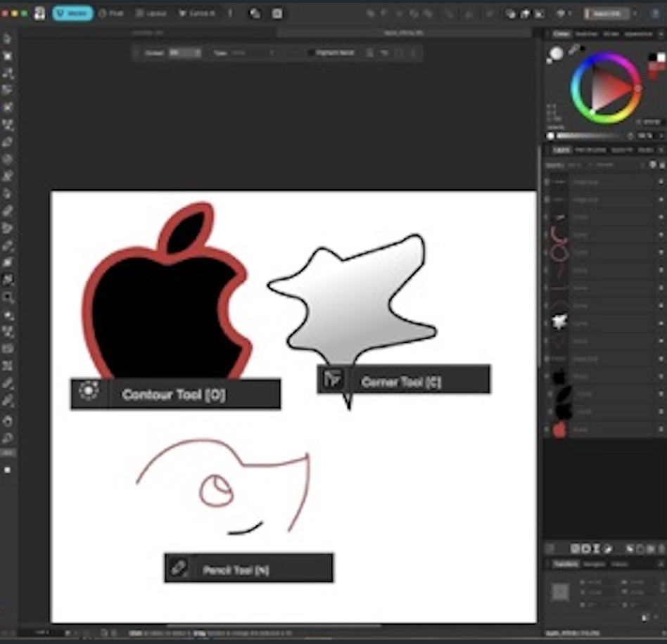
Task: Click the Contour value field in context toolbar
Action: pyautogui.click(x=184, y=53)
